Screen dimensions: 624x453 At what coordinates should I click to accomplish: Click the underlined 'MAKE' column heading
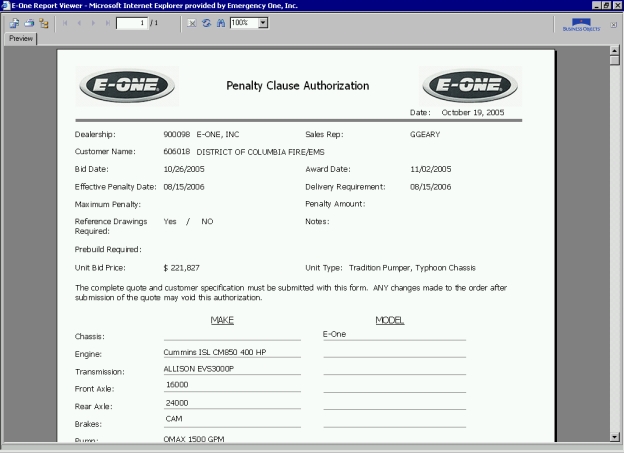222,320
